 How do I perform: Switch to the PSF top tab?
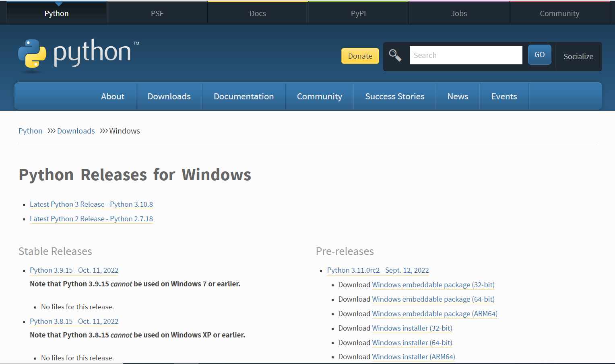[x=157, y=13]
